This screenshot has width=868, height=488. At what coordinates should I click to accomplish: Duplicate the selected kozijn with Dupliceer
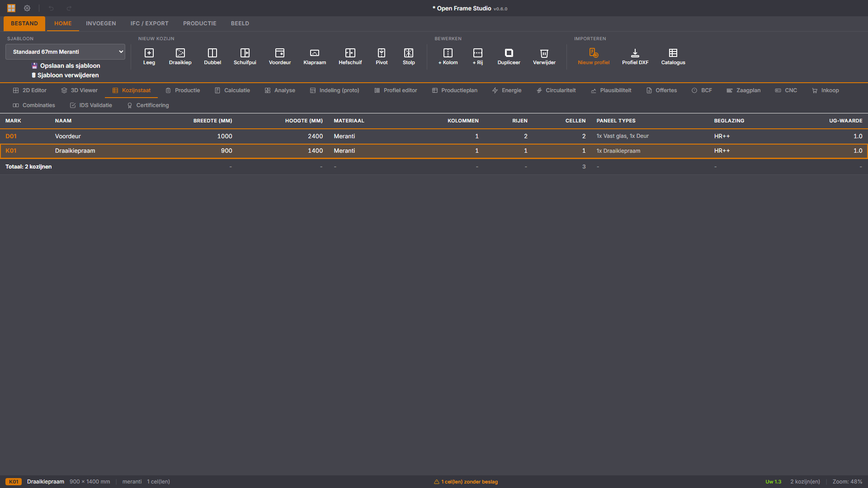click(509, 56)
